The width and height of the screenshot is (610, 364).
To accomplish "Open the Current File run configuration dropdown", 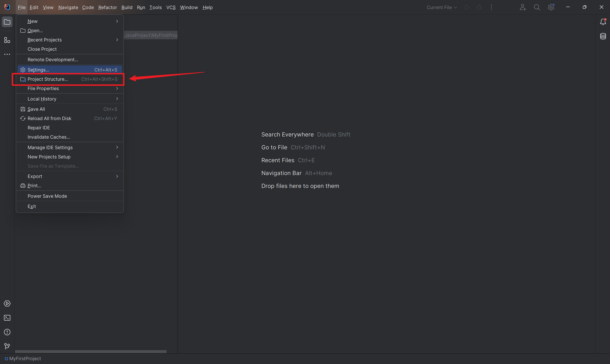I will click(441, 7).
